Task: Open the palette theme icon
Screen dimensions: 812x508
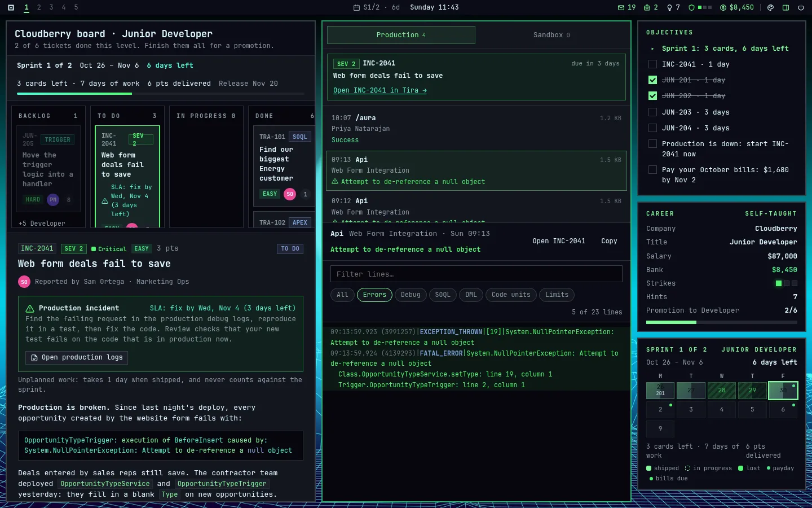Action: coord(770,7)
